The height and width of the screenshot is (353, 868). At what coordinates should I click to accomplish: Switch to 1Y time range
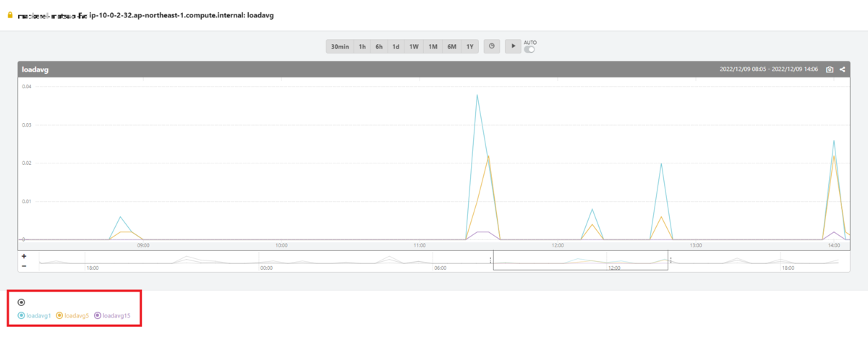click(x=469, y=46)
